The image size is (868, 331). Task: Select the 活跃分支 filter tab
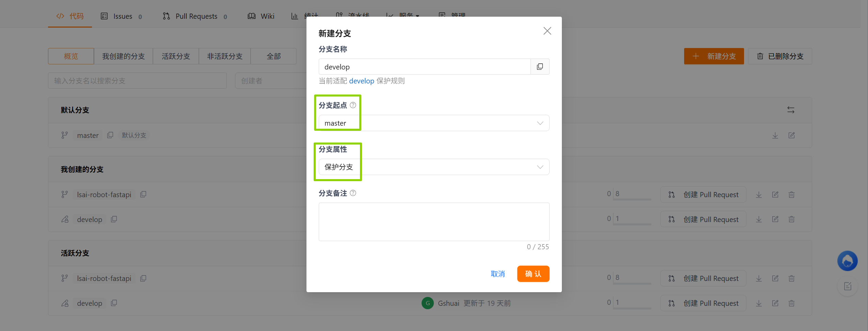pos(176,56)
